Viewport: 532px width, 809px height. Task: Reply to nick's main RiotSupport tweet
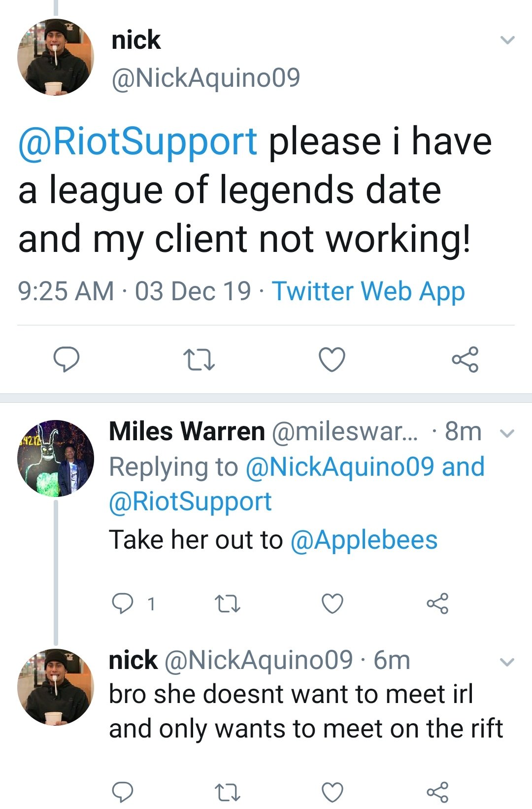[66, 359]
